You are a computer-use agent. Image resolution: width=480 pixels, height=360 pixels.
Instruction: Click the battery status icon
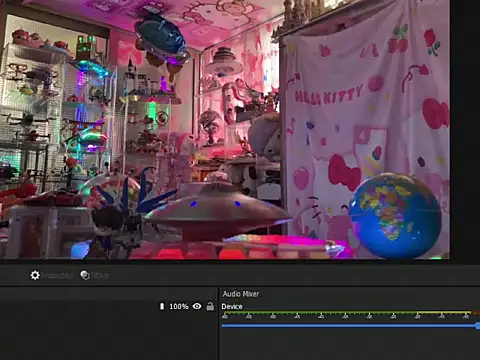162,306
